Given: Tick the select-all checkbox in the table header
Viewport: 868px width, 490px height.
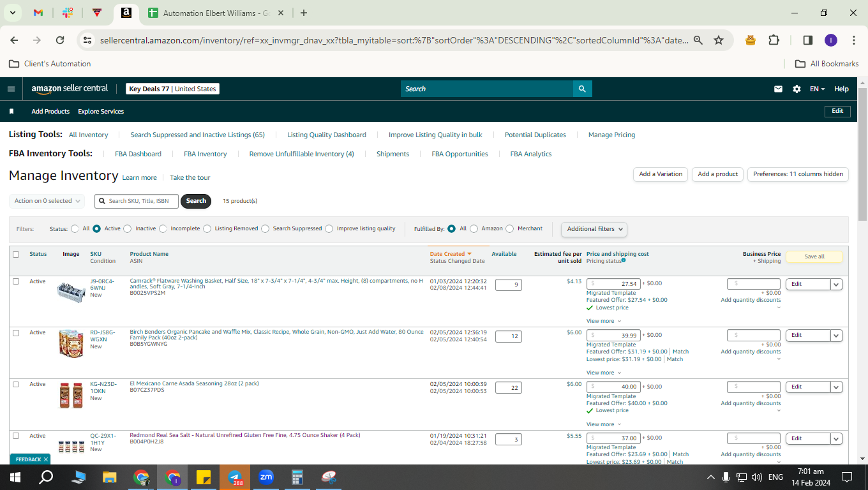Looking at the screenshot, I should point(16,254).
